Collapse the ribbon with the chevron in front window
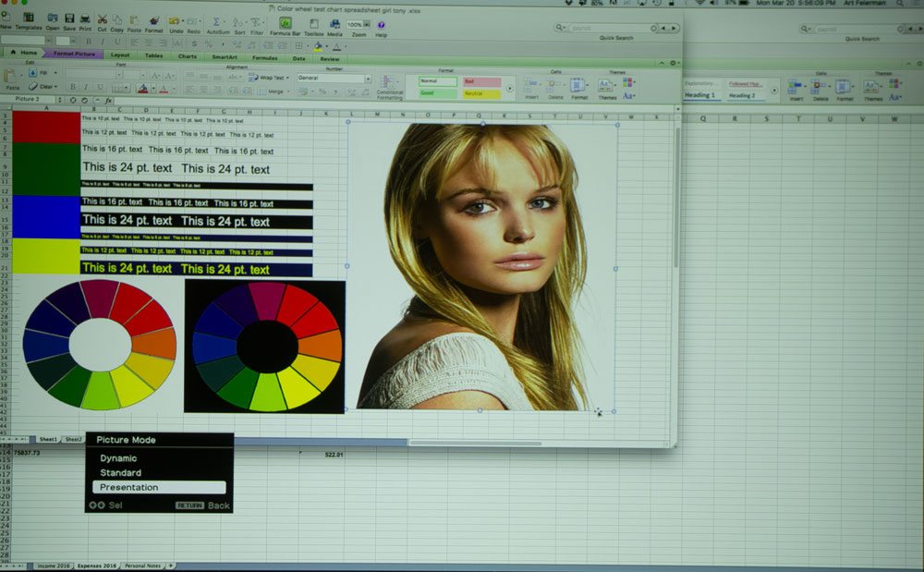Image resolution: width=924 pixels, height=572 pixels. (x=662, y=63)
